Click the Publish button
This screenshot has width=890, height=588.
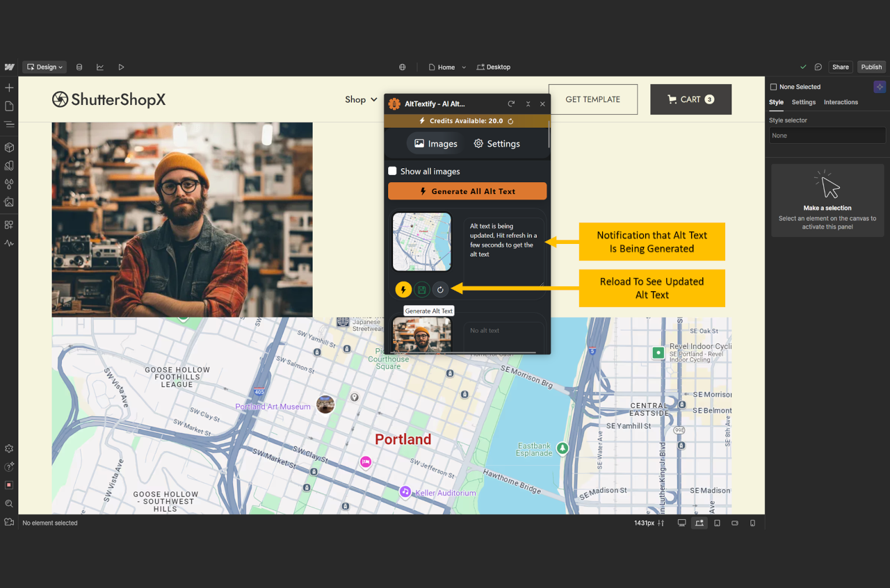pos(871,67)
